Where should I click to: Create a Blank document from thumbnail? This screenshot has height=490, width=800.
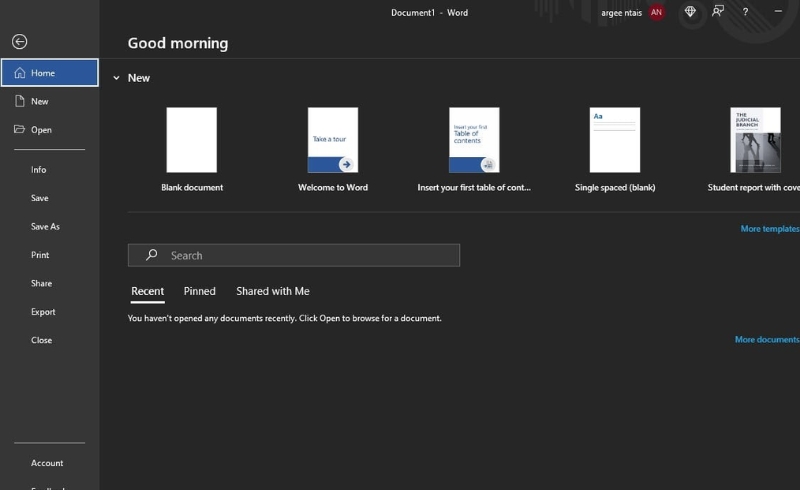point(192,140)
